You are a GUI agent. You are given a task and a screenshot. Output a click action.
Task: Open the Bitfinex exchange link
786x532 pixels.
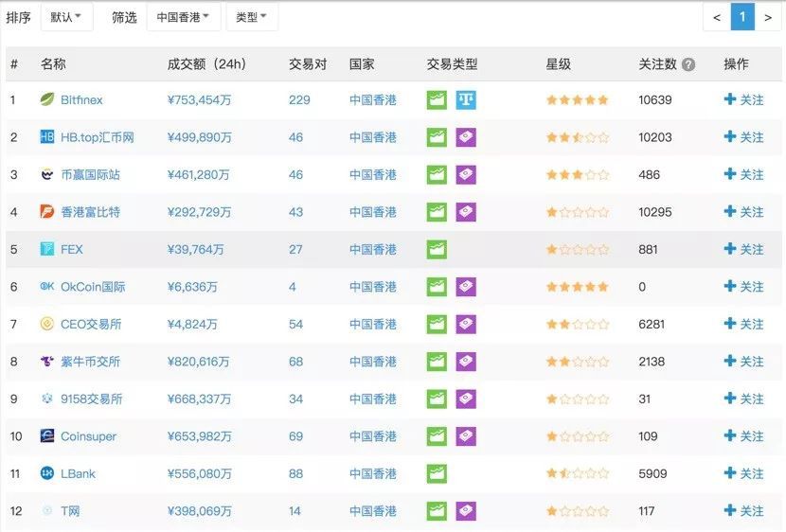tap(81, 100)
